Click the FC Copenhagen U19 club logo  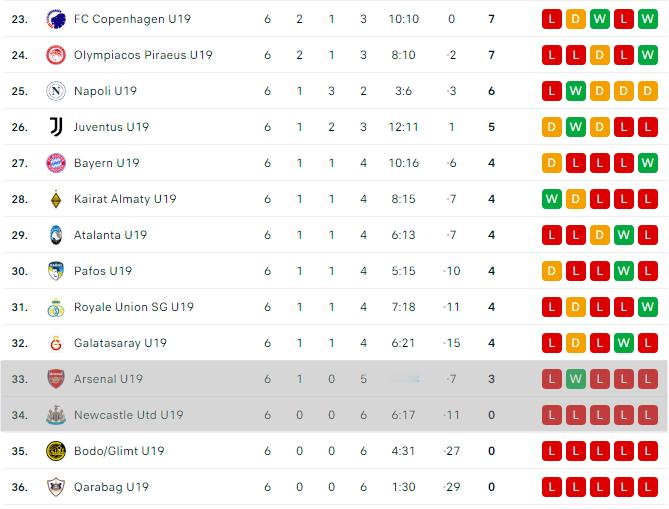click(56, 19)
